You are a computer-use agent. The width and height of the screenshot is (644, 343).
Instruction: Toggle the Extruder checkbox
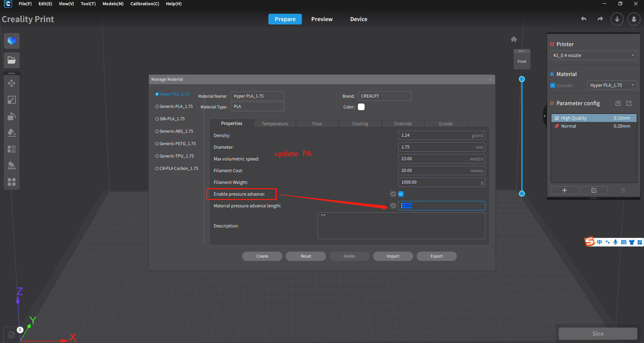(x=553, y=85)
